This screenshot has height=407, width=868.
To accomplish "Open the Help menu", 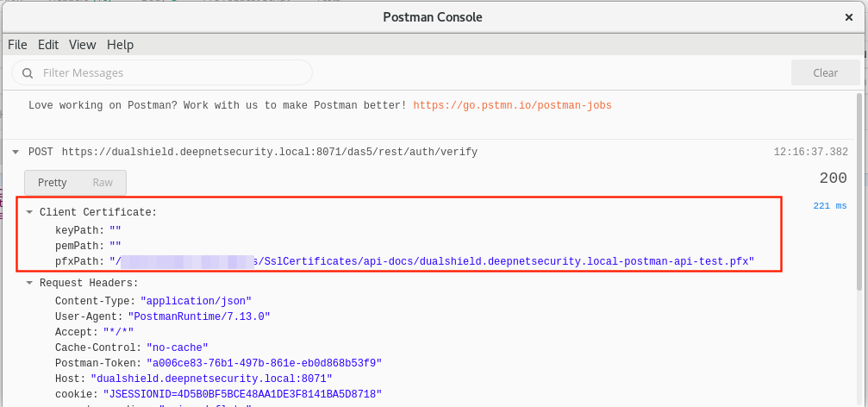I will click(120, 45).
